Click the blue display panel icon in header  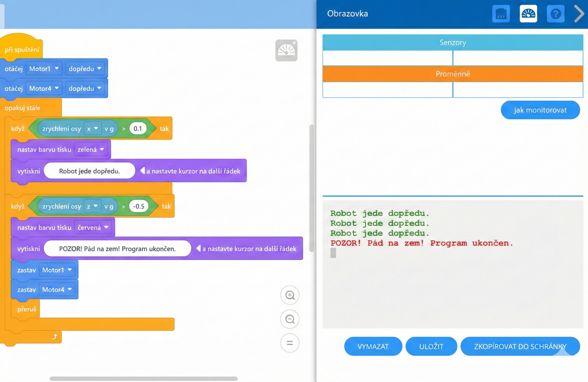click(x=501, y=14)
